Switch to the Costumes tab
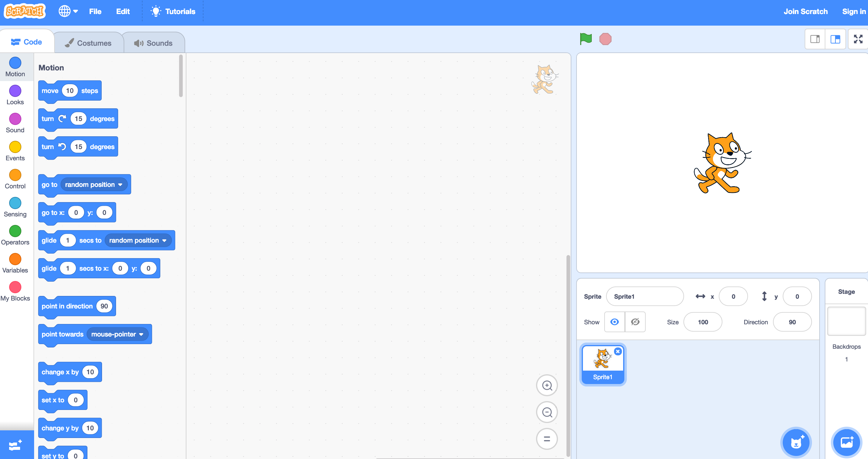Viewport: 868px width, 459px height. click(88, 43)
